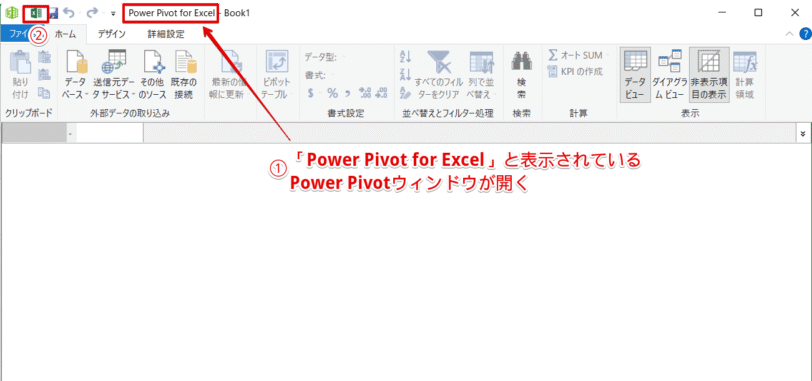Switch to ダイアグラム ビュー
This screenshot has width=812, height=381.
(x=670, y=75)
